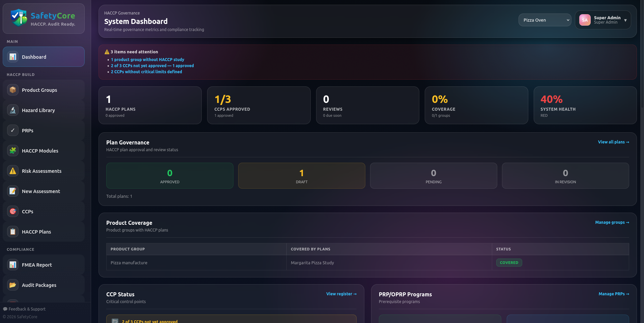The image size is (644, 323).
Task: Click the alert warning triangle icon
Action: pyautogui.click(x=107, y=52)
